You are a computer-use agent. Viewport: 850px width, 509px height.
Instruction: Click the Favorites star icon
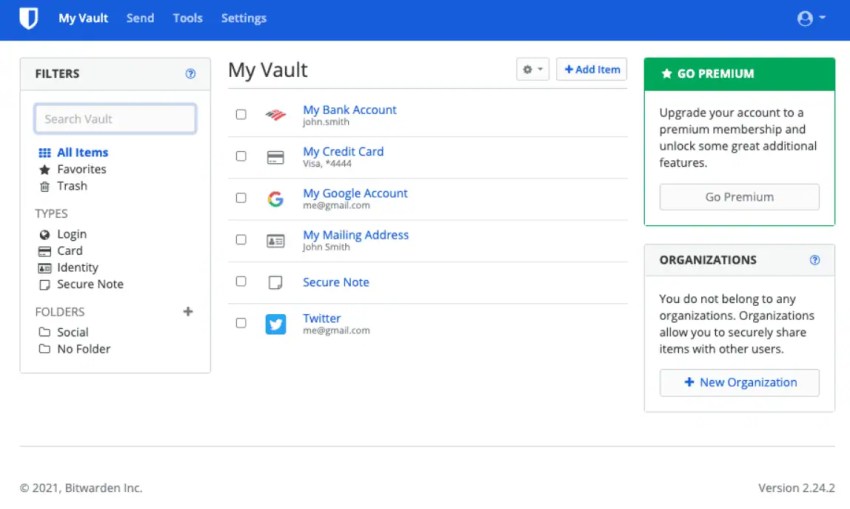pos(44,170)
